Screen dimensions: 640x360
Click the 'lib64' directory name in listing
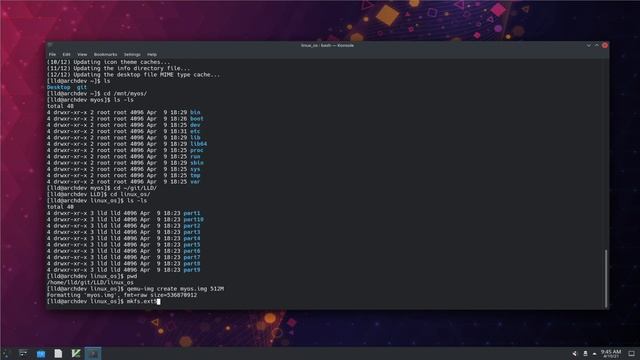tap(198, 144)
